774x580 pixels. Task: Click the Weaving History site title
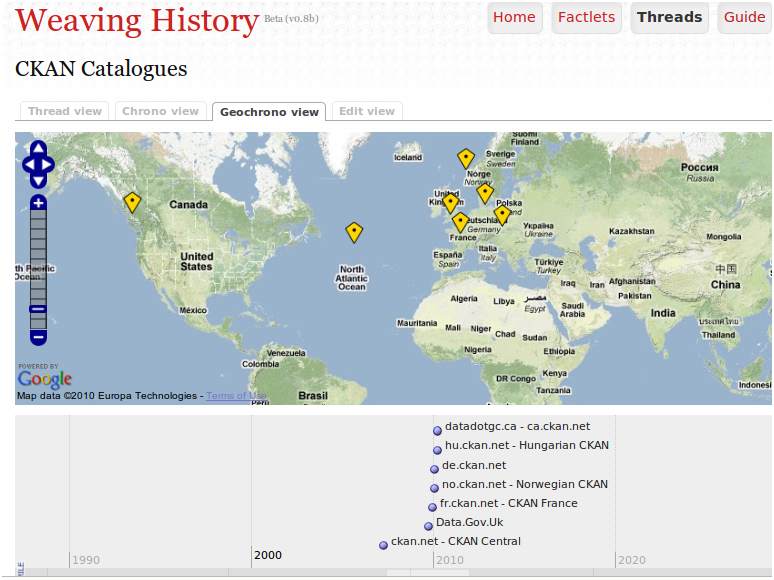click(x=137, y=21)
